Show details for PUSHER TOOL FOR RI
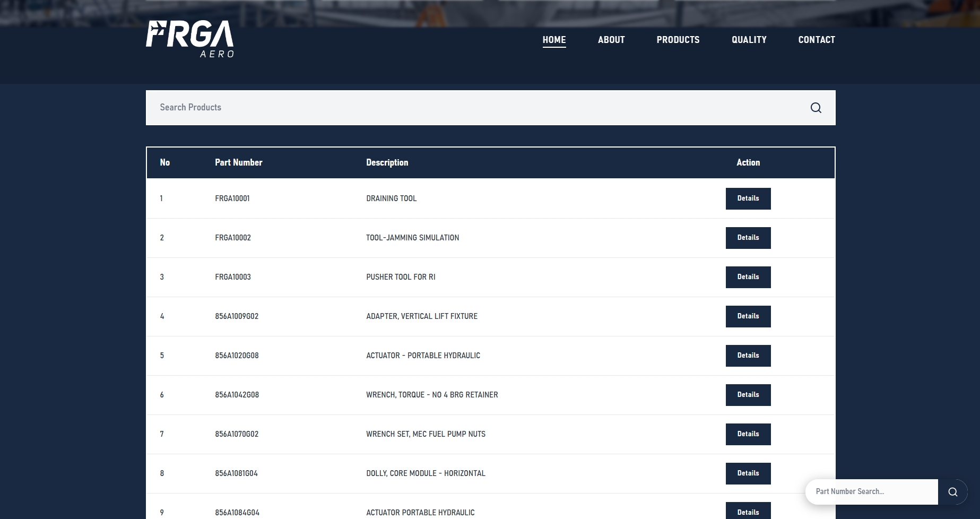Screen dimensions: 980x519 (x=748, y=277)
